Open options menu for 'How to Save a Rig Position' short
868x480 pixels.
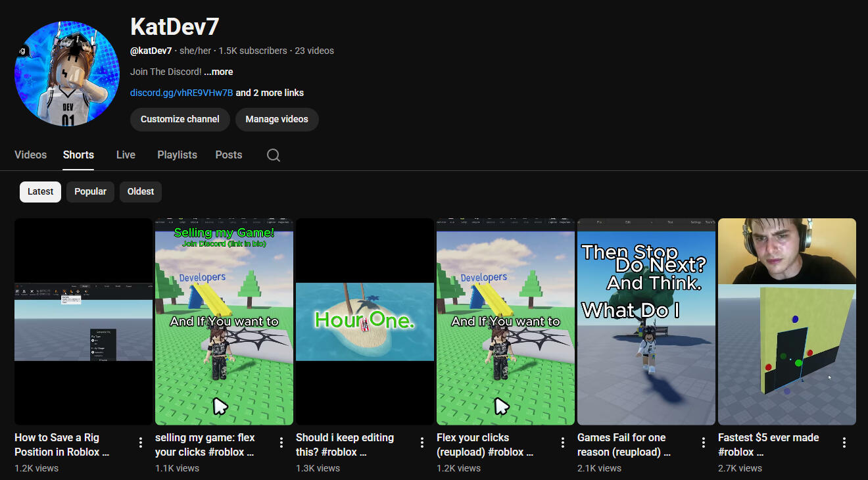coord(141,443)
